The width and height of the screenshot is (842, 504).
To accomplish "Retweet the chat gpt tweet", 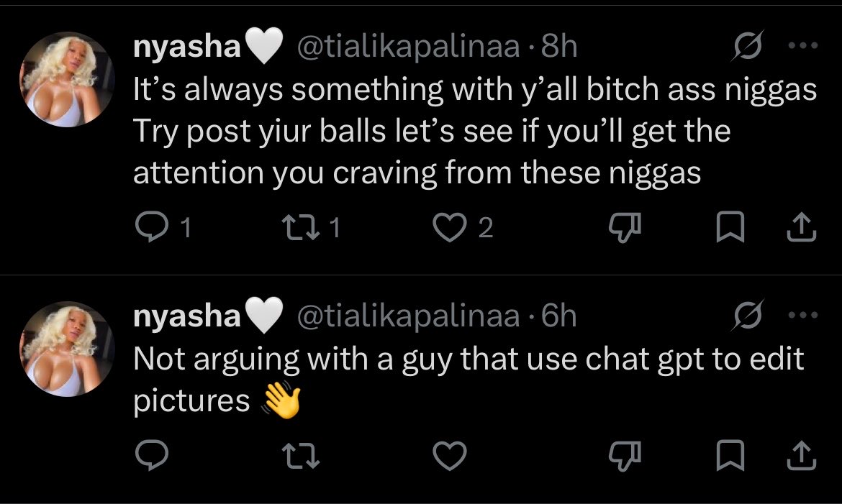I will click(301, 455).
